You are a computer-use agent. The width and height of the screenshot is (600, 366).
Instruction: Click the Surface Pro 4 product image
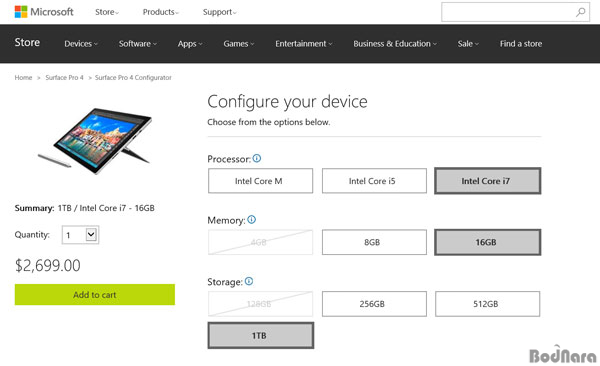[95, 140]
